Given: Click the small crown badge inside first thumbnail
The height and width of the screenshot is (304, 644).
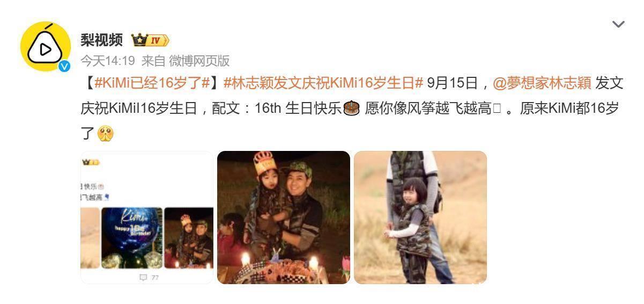Looking at the screenshot, I should tap(91, 162).
